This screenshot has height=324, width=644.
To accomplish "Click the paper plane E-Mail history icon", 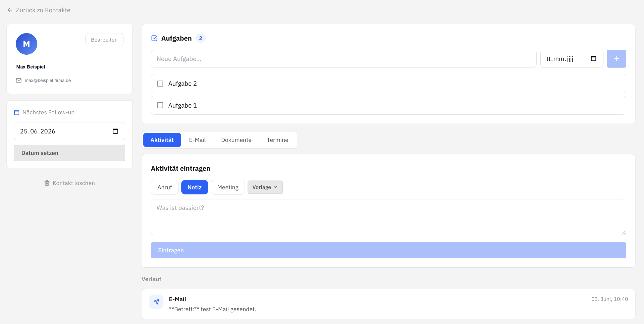I will click(x=156, y=302).
